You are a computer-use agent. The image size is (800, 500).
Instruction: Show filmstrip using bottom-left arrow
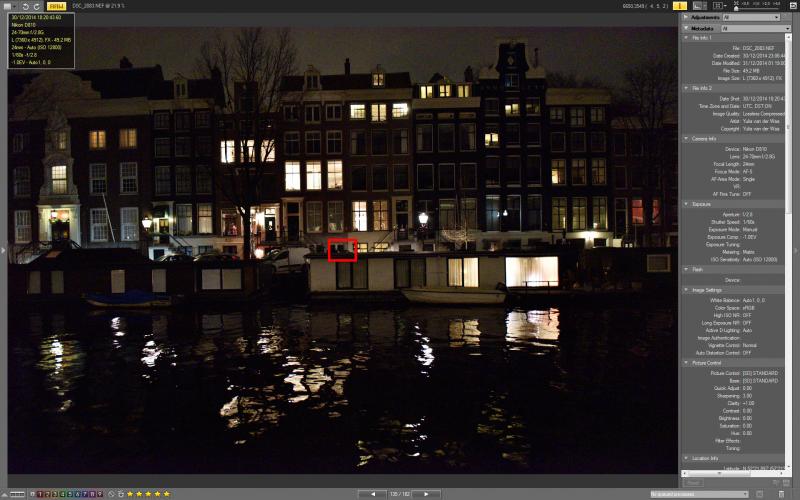point(5,494)
